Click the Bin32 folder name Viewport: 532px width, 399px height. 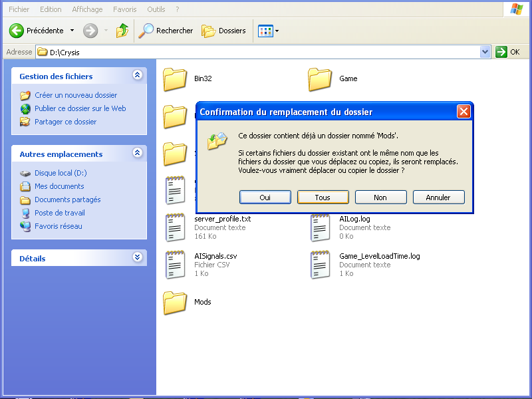[x=203, y=78]
